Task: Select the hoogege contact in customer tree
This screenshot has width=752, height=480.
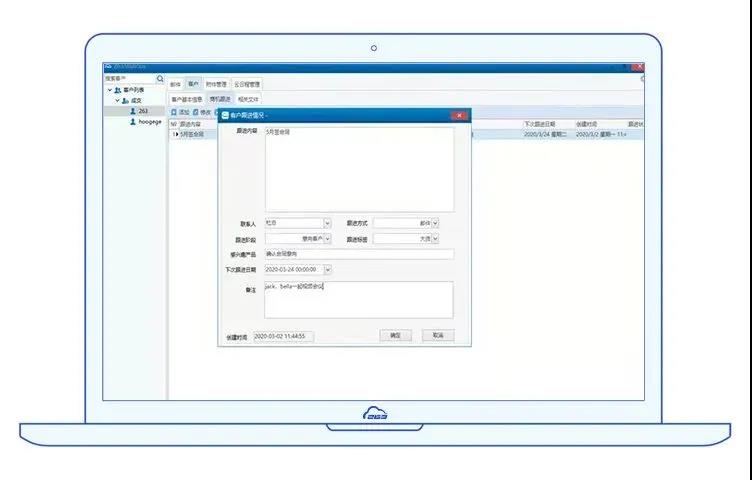Action: pyautogui.click(x=149, y=122)
